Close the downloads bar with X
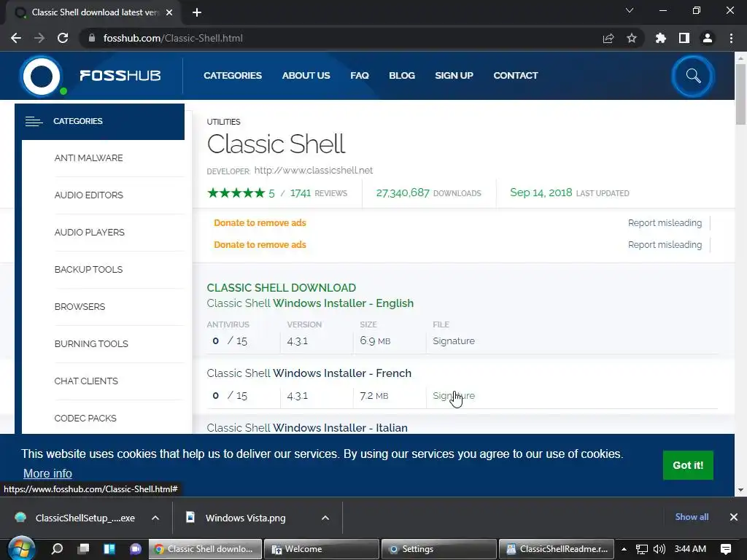The height and width of the screenshot is (560, 747). pos(734,517)
